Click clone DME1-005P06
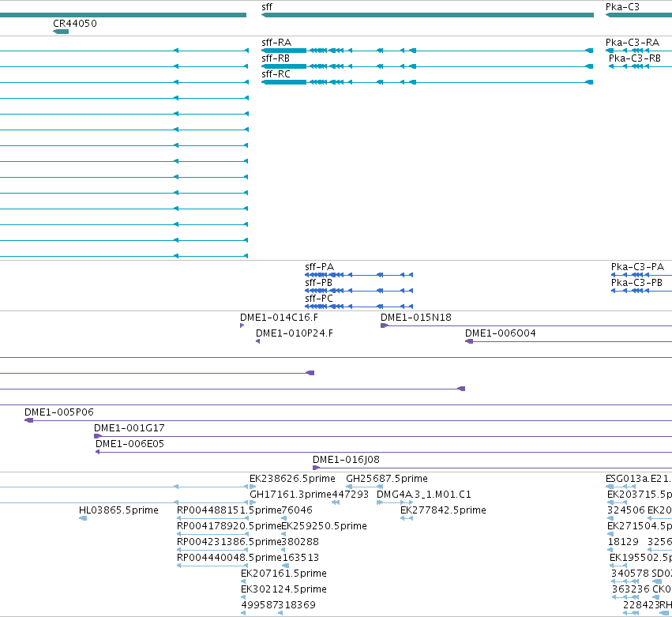Viewport: 672px width, 617px height. [348, 420]
